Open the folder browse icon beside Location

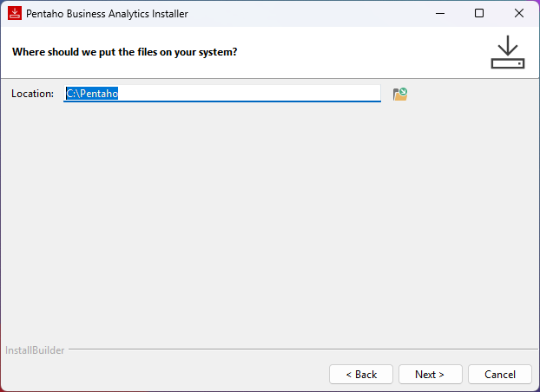pos(400,94)
